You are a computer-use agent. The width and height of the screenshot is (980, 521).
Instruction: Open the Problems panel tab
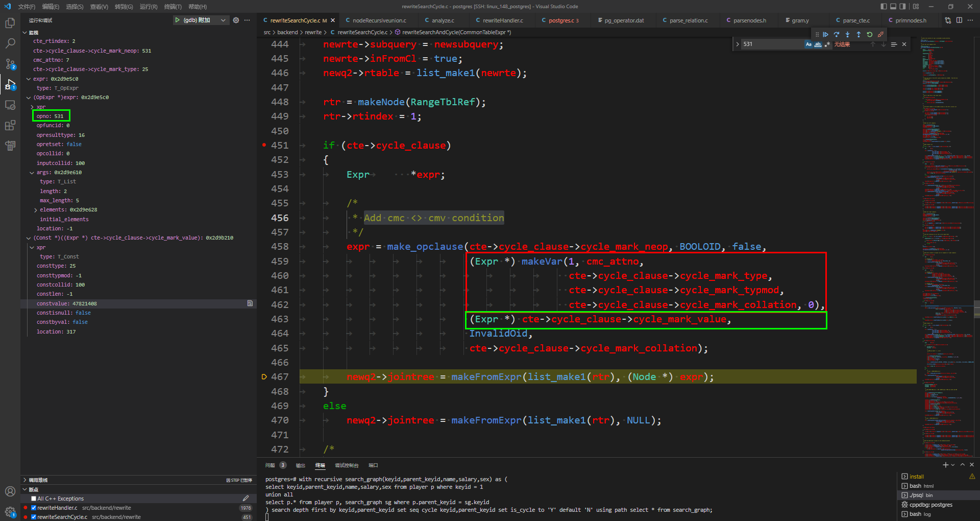click(x=275, y=465)
